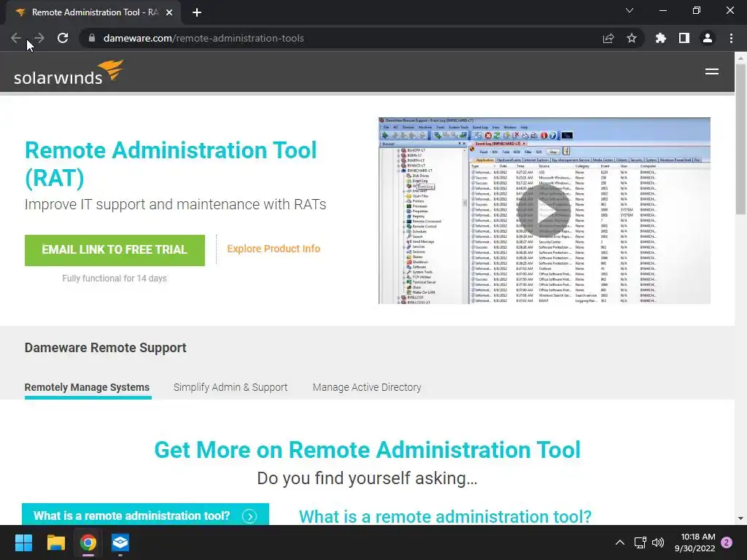View site security lock info
This screenshot has height=560, width=747.
[92, 38]
